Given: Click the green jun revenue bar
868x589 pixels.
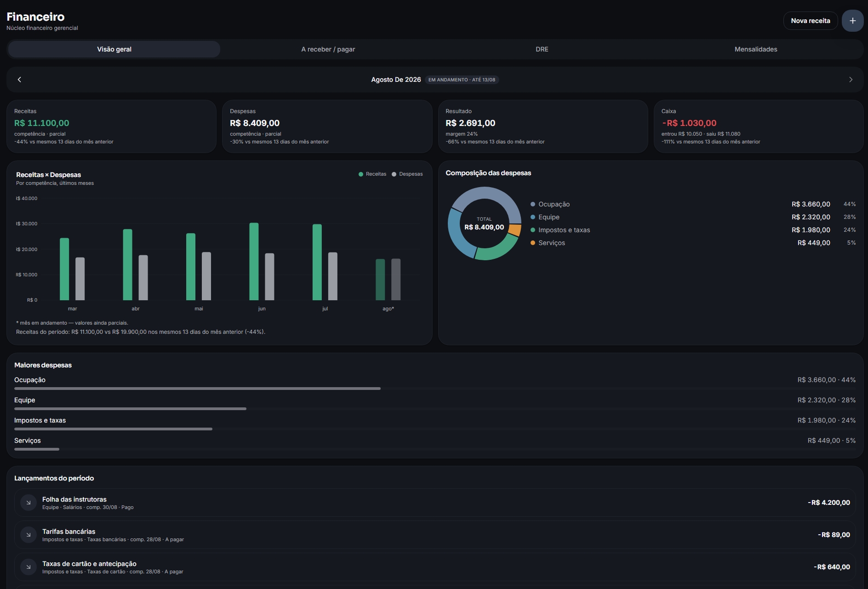Looking at the screenshot, I should pos(254,262).
